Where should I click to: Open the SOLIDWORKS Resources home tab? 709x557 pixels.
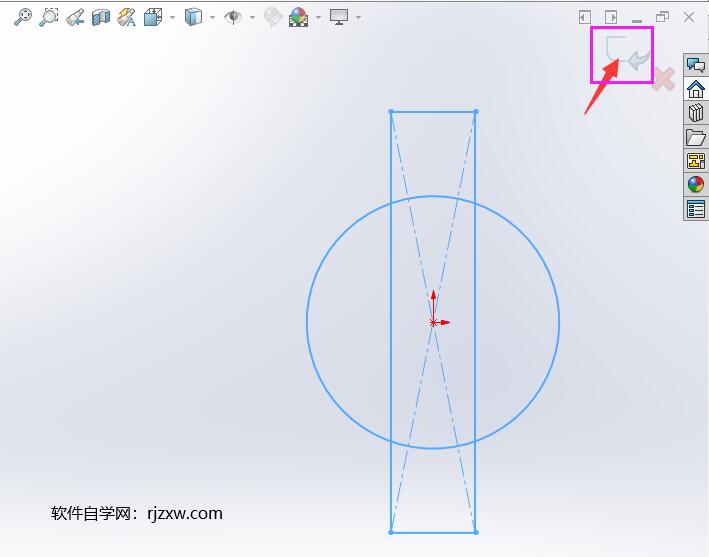695,89
